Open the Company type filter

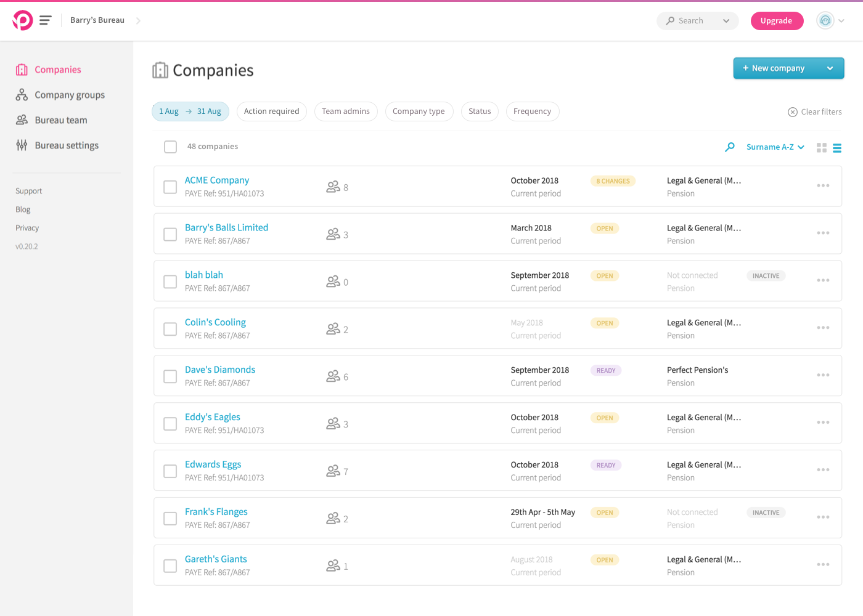tap(419, 111)
